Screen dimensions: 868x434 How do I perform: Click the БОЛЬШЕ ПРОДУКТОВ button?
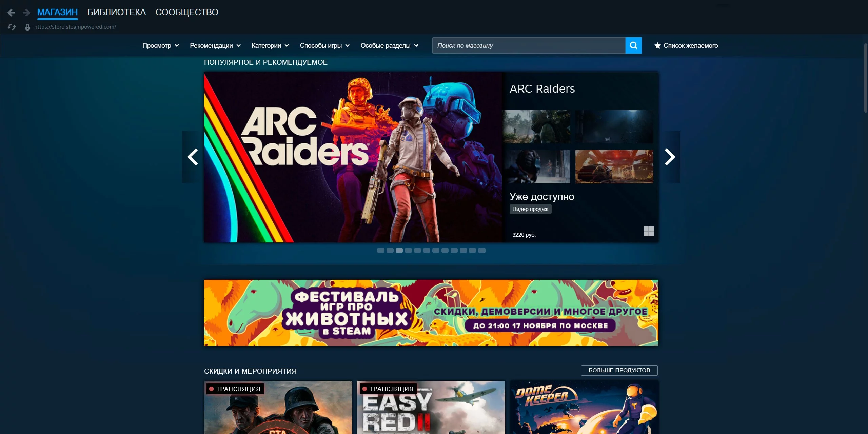[619, 370]
